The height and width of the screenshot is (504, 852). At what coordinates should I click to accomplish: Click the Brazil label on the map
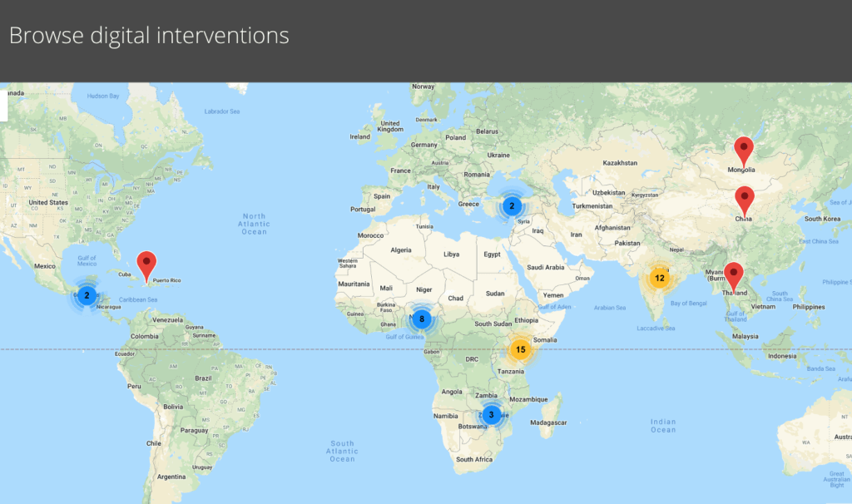coord(203,378)
